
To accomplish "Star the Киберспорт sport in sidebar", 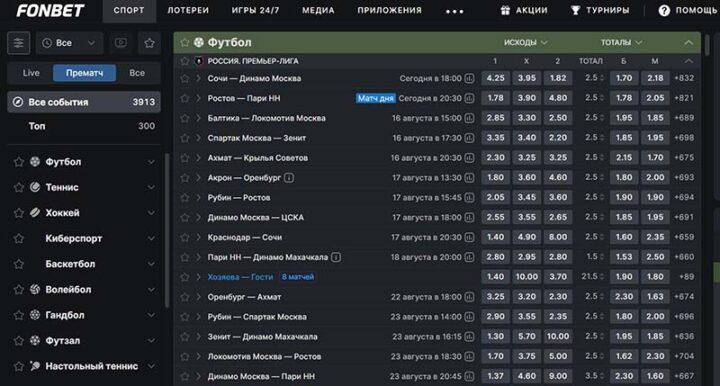I will tap(18, 239).
